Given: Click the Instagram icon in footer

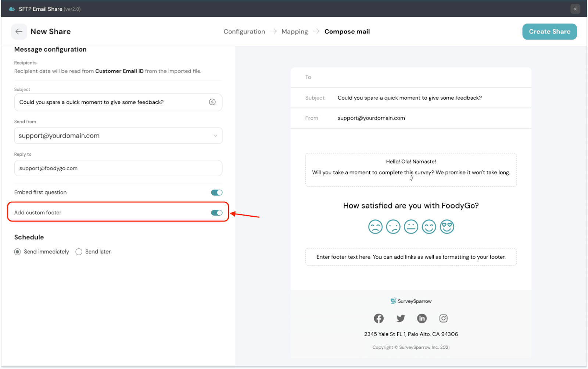Looking at the screenshot, I should 444,318.
